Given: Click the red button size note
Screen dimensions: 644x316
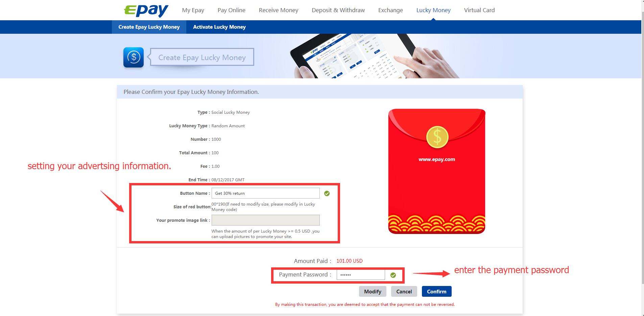Looking at the screenshot, I should (263, 207).
